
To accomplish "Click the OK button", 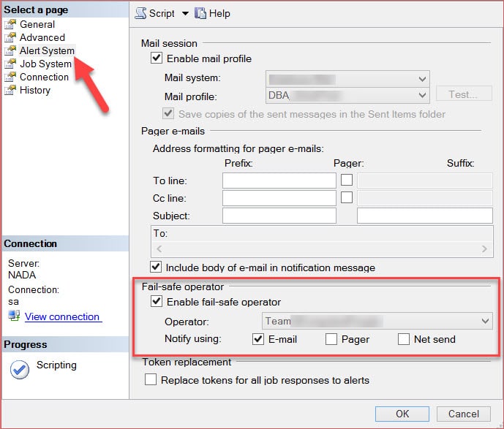I will 402,414.
